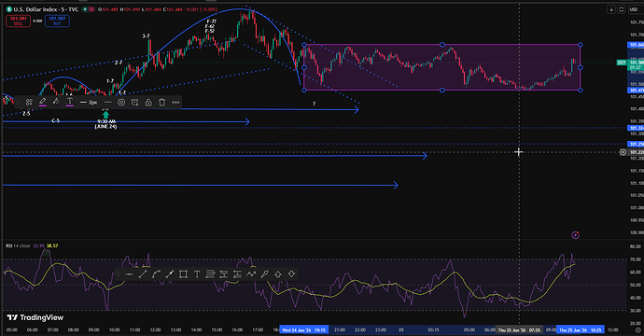The width and height of the screenshot is (644, 336).
Task: Open the more options ellipsis on drawing toolbar
Action: pos(175,103)
